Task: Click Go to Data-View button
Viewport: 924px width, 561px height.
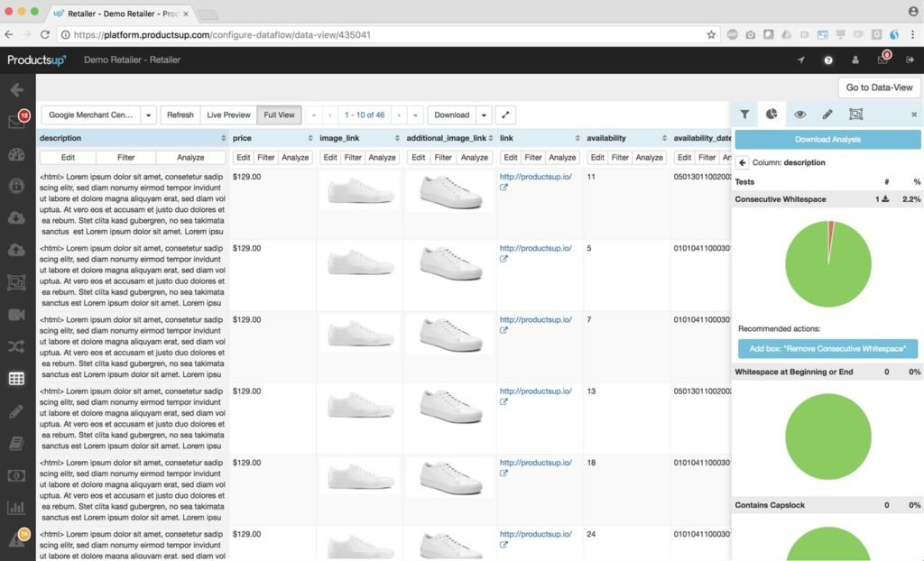Action: pos(879,87)
